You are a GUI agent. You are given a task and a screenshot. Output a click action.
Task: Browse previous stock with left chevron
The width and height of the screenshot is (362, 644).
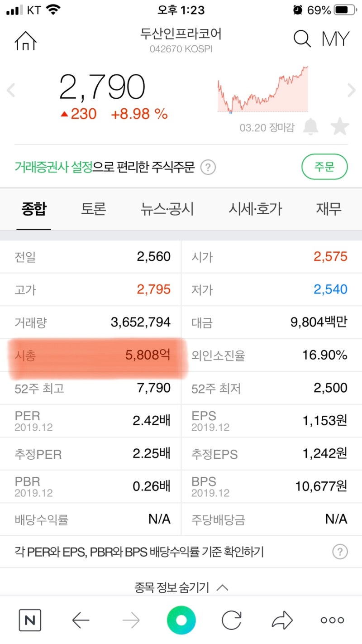[11, 90]
